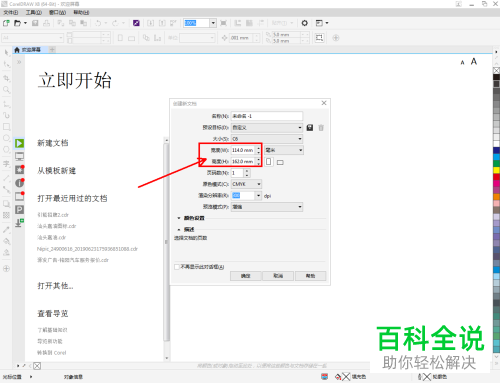
Task: Select the Zoom tool in toolbox
Action: [x=6, y=90]
